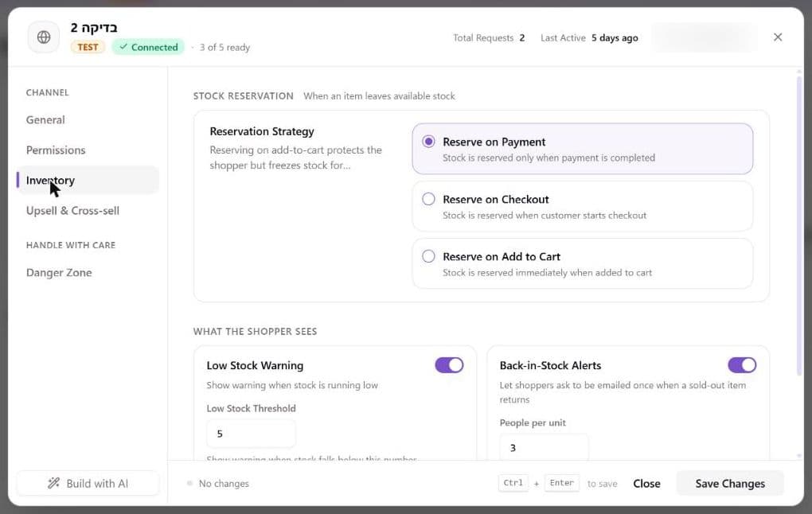Click the Close button
The height and width of the screenshot is (514, 812).
[x=646, y=483]
